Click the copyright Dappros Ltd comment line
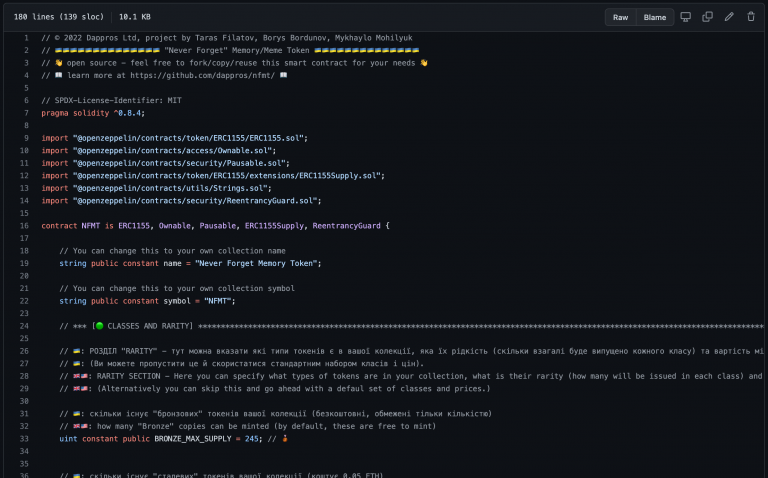Viewport: 768px width, 478px height. point(227,38)
